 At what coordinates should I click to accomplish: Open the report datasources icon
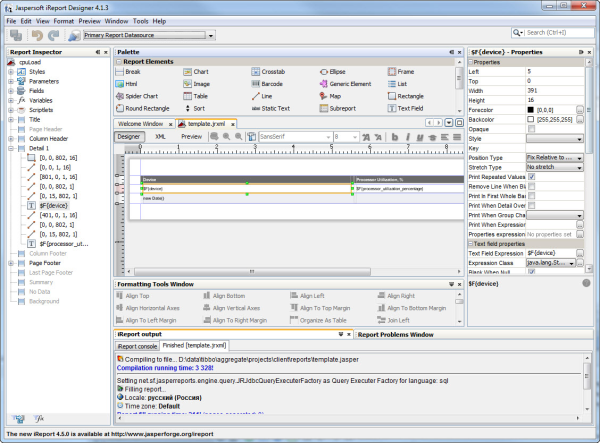(74, 36)
